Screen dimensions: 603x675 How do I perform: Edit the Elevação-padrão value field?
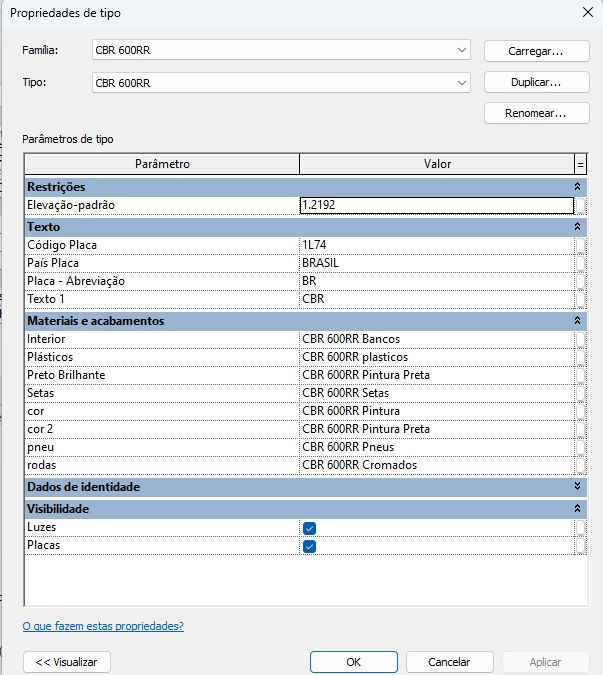[x=437, y=205]
